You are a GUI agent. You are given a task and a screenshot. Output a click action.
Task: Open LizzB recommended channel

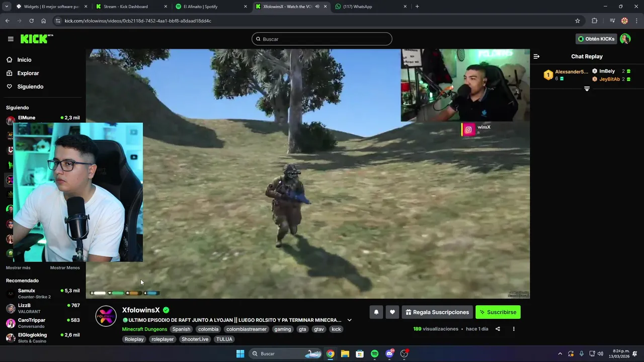coord(43,308)
